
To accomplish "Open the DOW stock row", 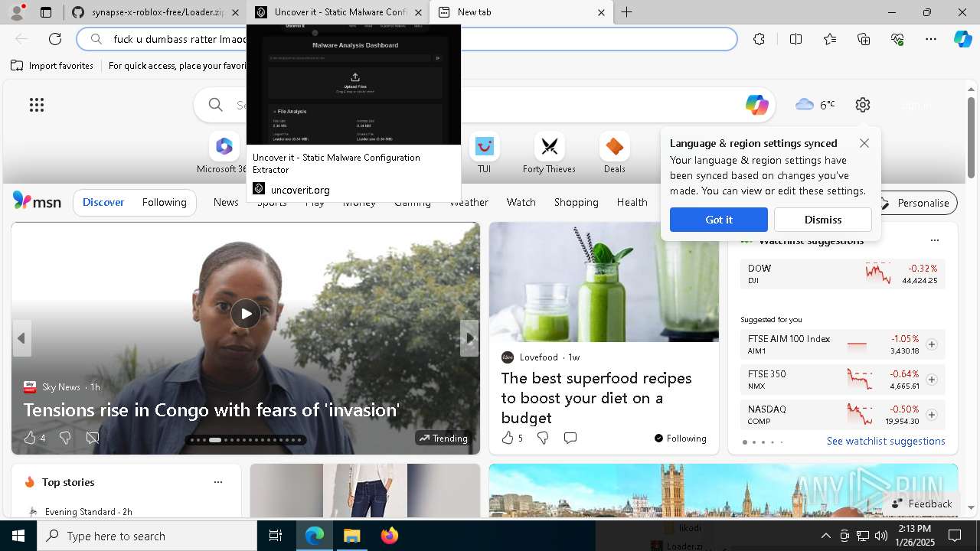I will (x=843, y=274).
